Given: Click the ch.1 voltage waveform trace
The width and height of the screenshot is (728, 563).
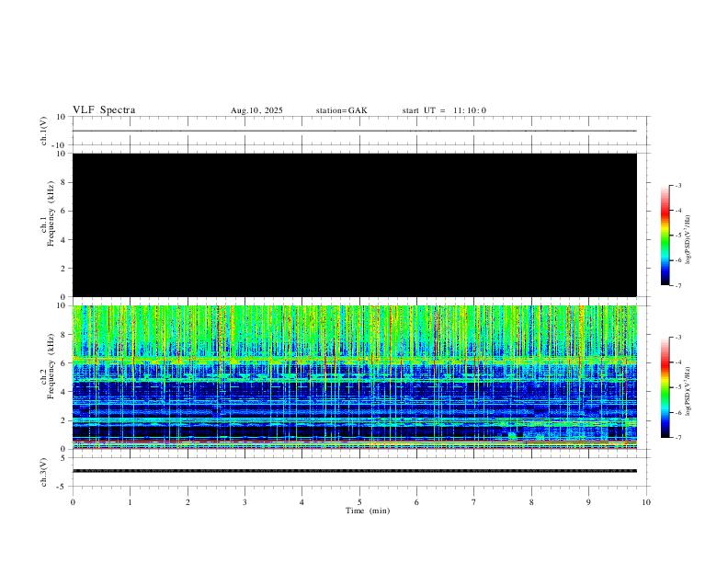Looking at the screenshot, I should point(355,131).
